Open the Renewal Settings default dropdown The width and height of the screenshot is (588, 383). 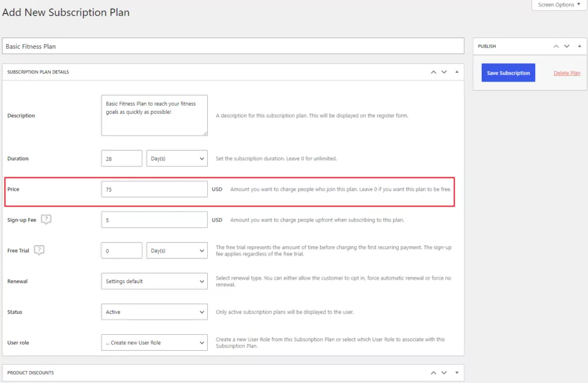pyautogui.click(x=154, y=281)
